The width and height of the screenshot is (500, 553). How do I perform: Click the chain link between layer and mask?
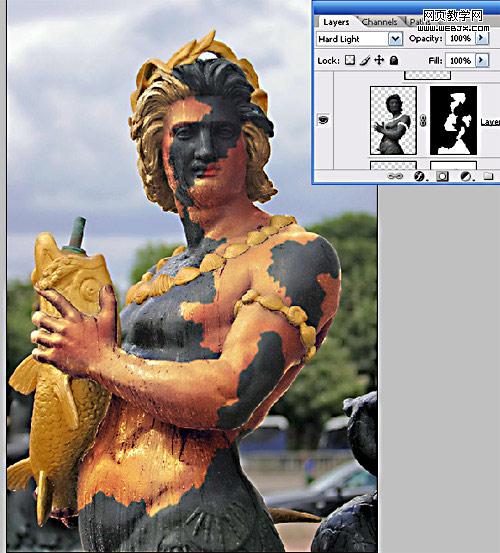423,121
